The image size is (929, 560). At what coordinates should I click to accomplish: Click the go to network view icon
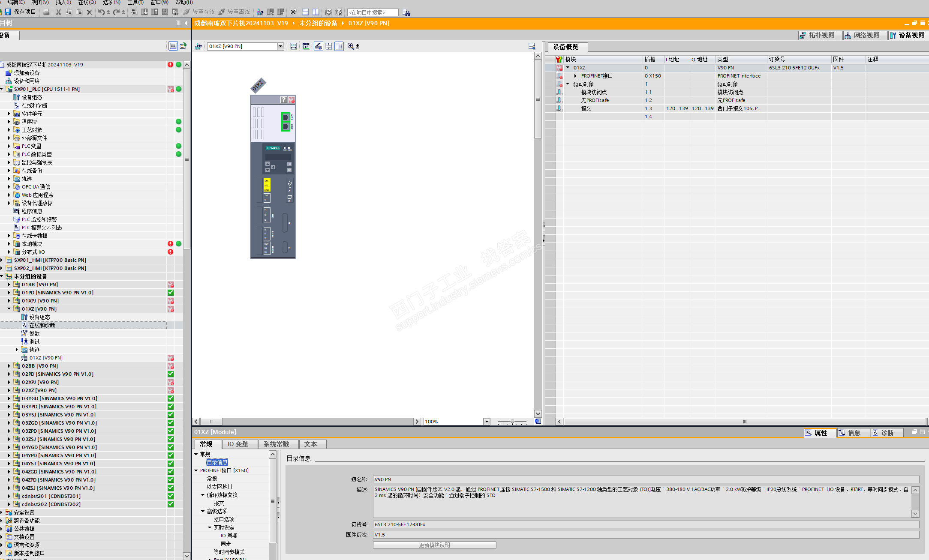tap(198, 46)
